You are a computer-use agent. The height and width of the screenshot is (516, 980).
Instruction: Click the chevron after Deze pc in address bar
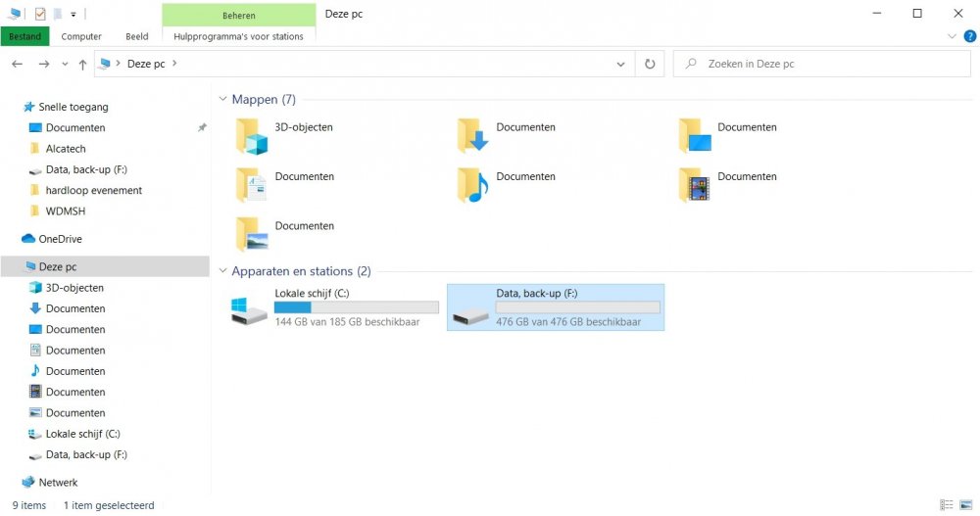tap(174, 63)
